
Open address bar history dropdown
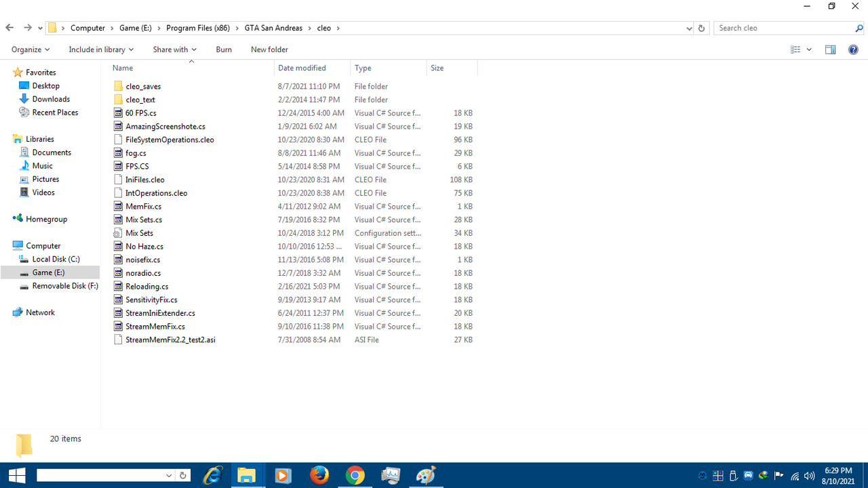(x=689, y=28)
